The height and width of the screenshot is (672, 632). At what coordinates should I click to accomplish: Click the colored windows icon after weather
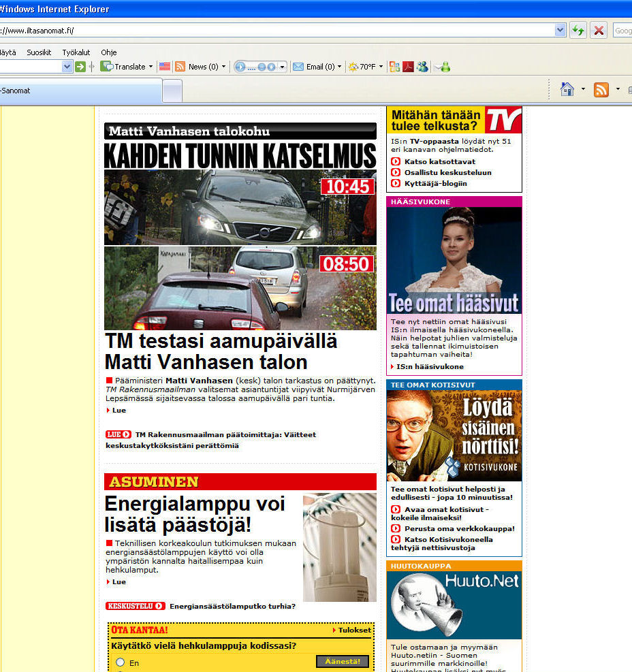(394, 67)
